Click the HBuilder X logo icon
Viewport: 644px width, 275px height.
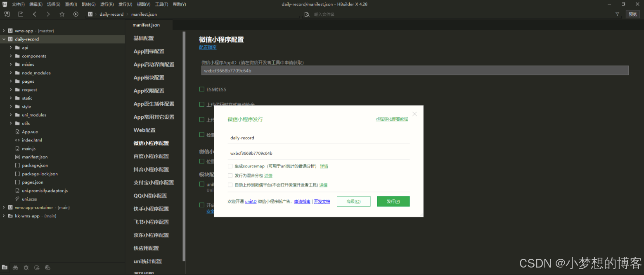pyautogui.click(x=5, y=4)
